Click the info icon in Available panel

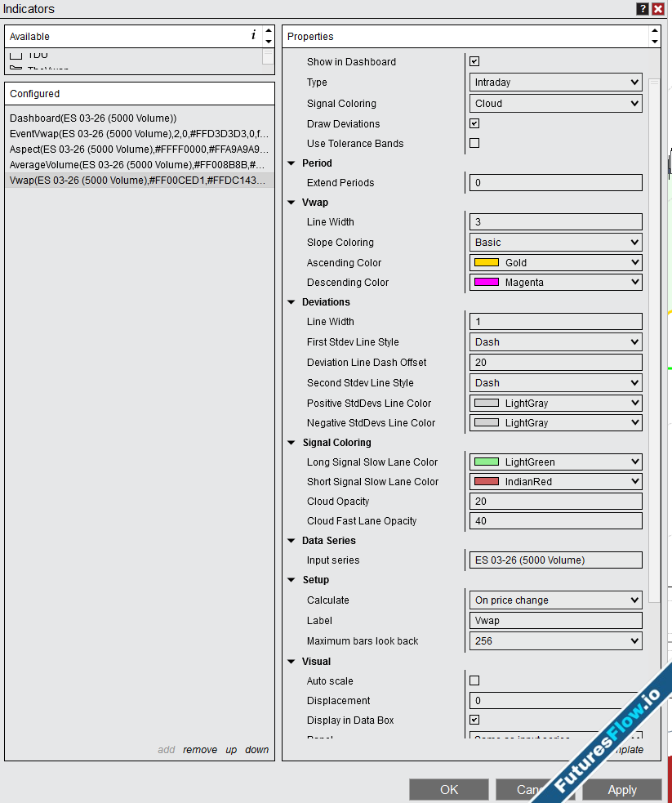(x=253, y=36)
